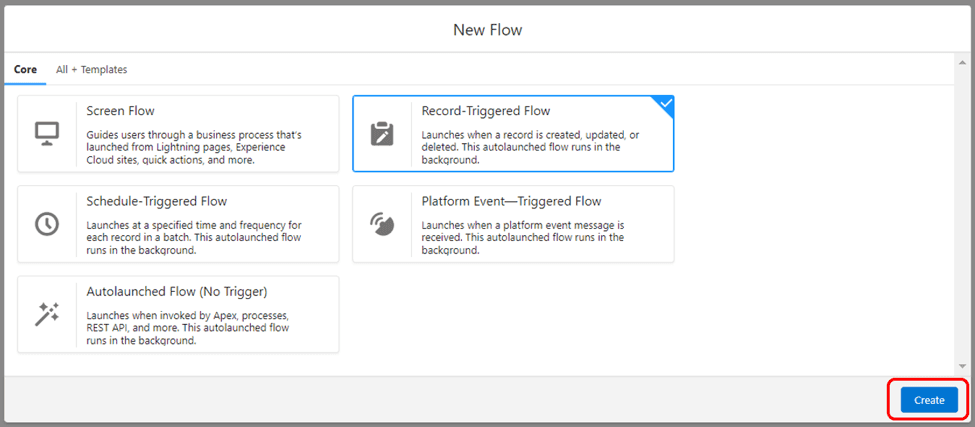Pick the Platform Event—Triggered Flow option
This screenshot has height=427, width=975.
tap(513, 224)
